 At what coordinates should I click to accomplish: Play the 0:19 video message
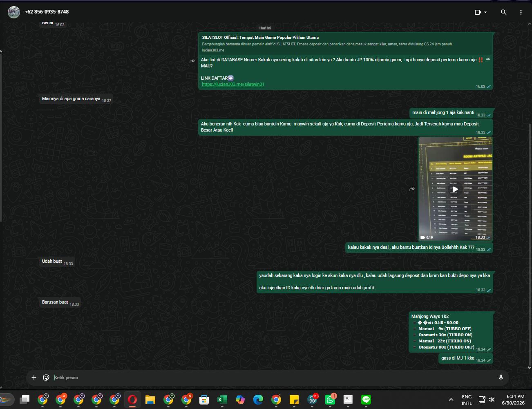pos(455,189)
